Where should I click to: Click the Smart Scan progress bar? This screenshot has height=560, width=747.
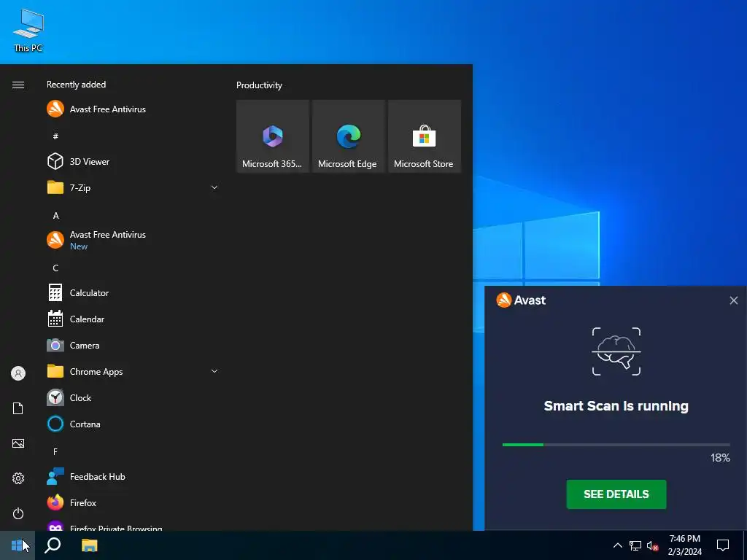point(616,445)
